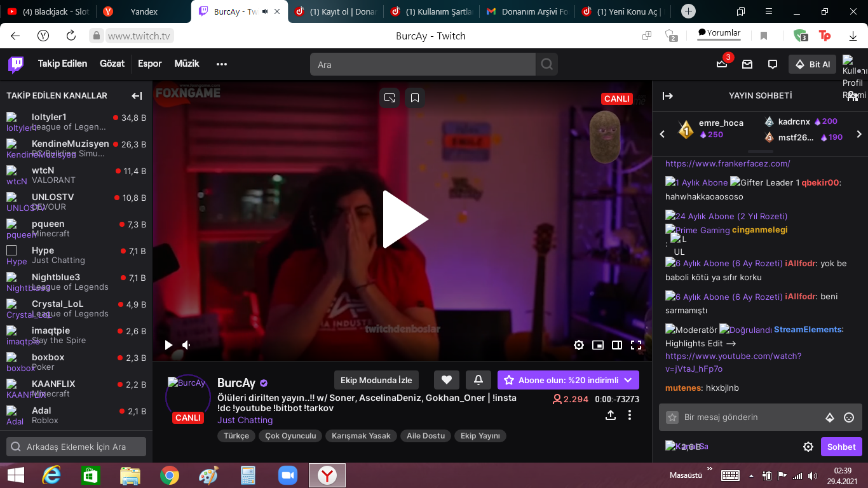Reload the page in browser toolbar
The height and width of the screenshot is (488, 868).
(71, 36)
